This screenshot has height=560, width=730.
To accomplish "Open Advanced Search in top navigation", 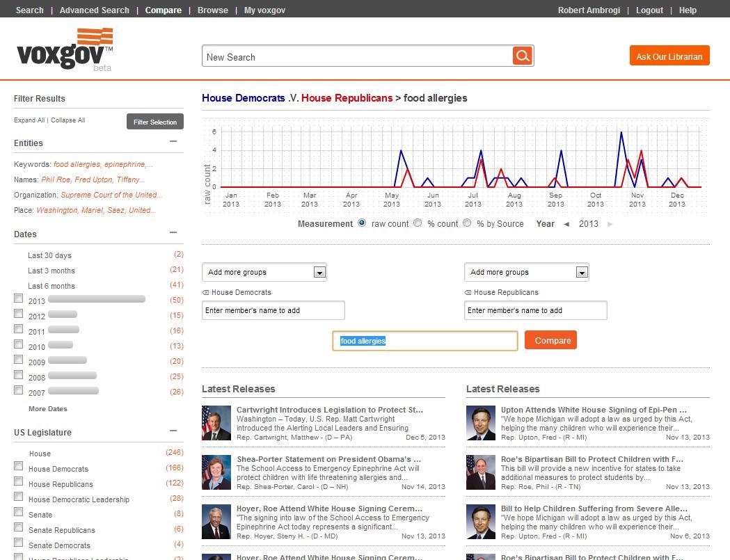I will (95, 10).
